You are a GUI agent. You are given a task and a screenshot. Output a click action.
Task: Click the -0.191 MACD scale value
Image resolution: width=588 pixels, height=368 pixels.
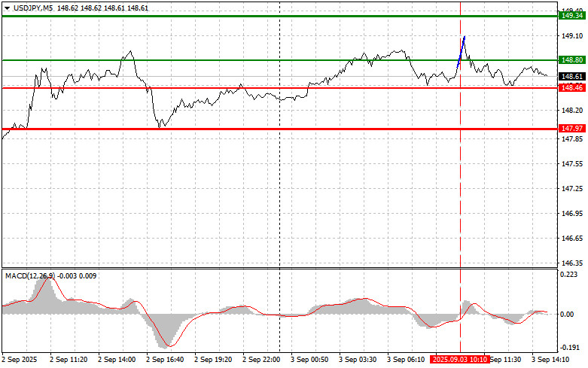pyautogui.click(x=569, y=348)
